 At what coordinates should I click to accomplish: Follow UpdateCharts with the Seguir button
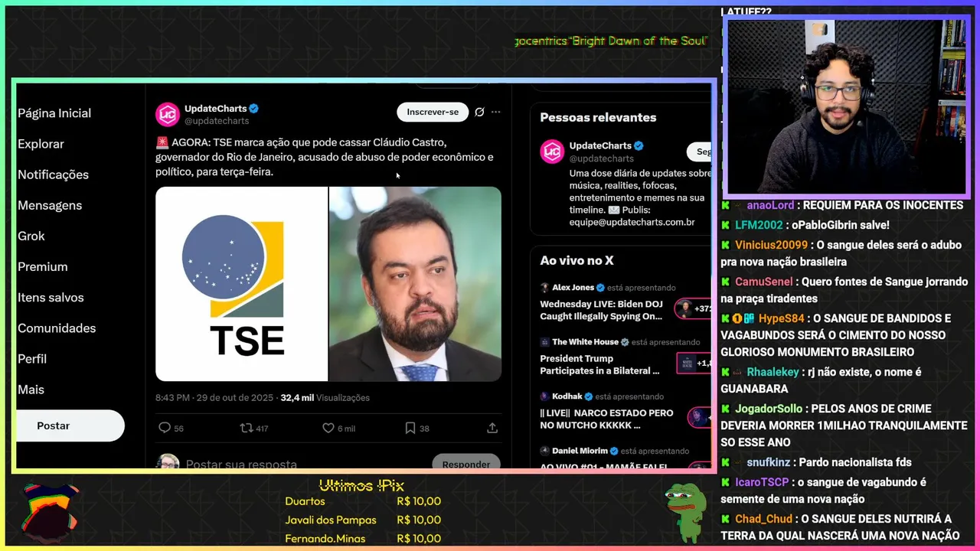(699, 152)
